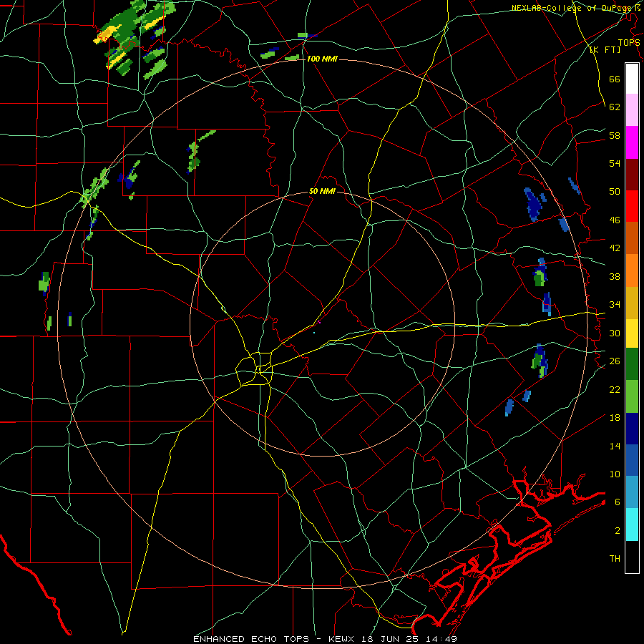Click the '100 NMI' range ring label
This screenshot has height=644, width=644.
[x=322, y=59]
